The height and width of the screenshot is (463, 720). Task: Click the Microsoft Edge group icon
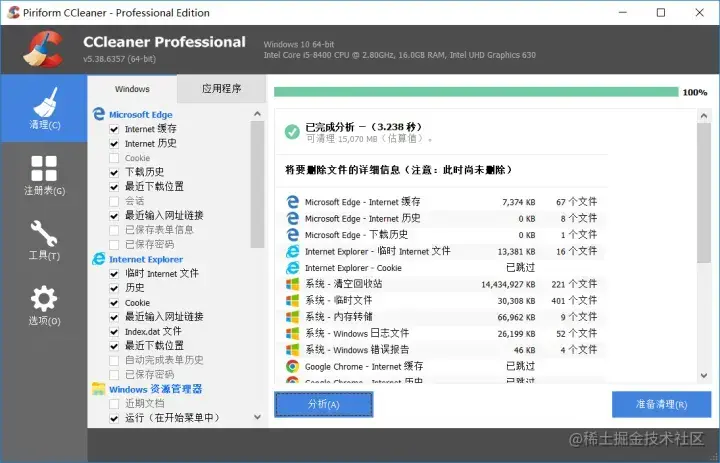pyautogui.click(x=99, y=114)
